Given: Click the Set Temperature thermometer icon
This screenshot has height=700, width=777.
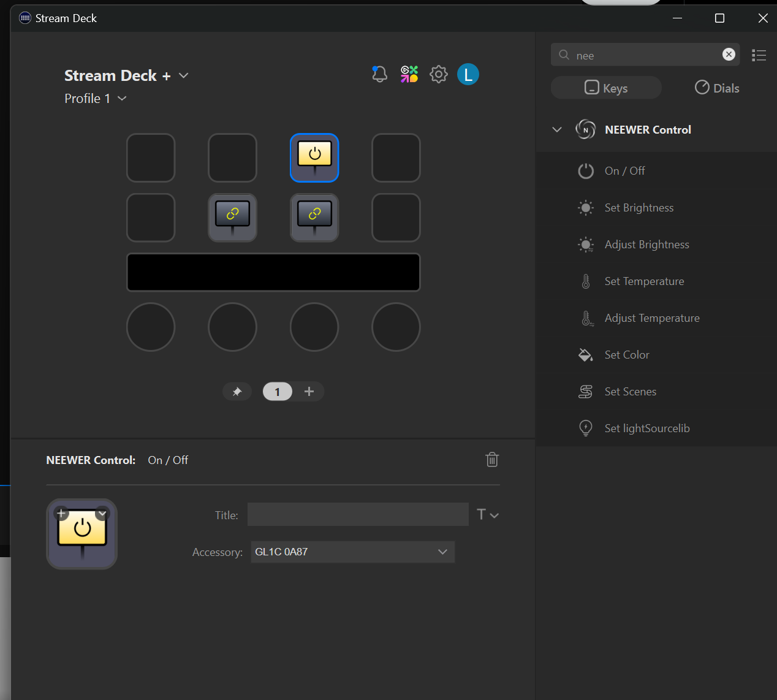Looking at the screenshot, I should [586, 281].
